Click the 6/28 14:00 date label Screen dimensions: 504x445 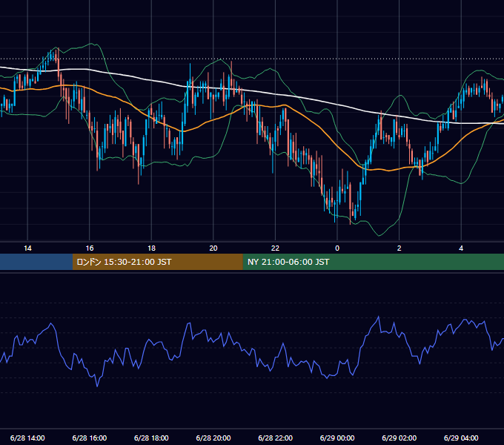pos(27,438)
